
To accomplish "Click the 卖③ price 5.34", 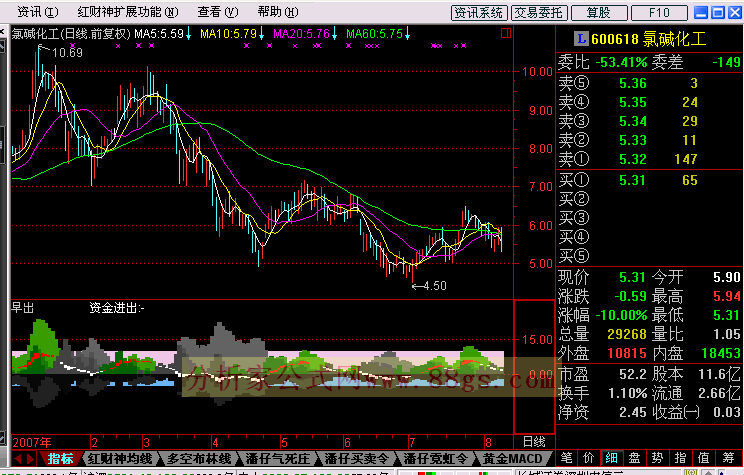I will click(632, 121).
